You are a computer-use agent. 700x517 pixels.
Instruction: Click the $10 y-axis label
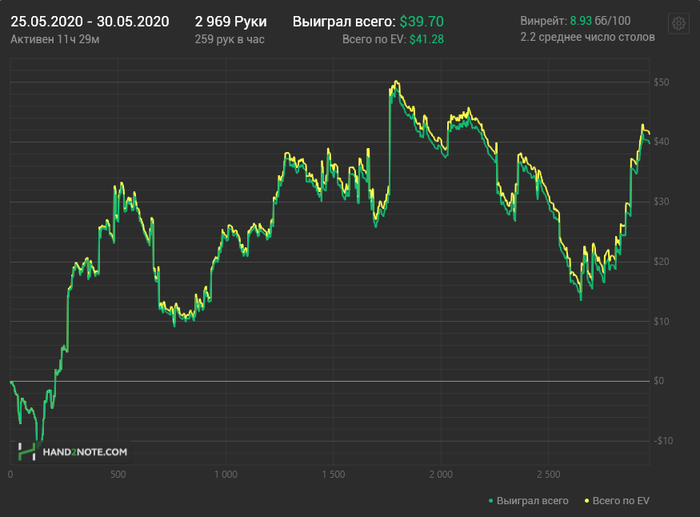click(x=661, y=321)
